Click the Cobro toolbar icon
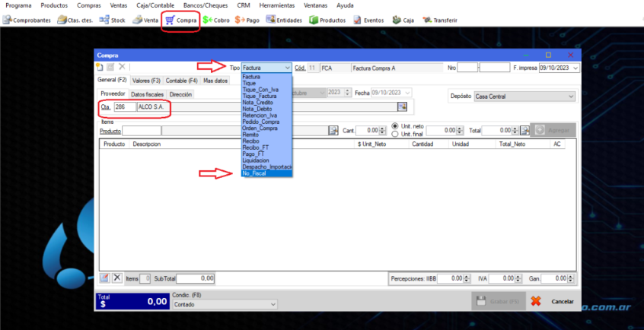The image size is (644, 330). pos(216,20)
